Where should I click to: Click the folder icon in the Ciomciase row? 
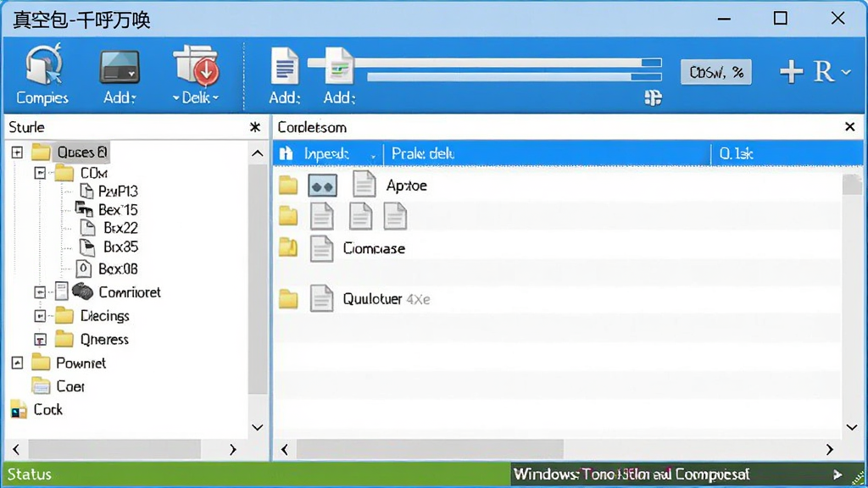click(x=288, y=247)
